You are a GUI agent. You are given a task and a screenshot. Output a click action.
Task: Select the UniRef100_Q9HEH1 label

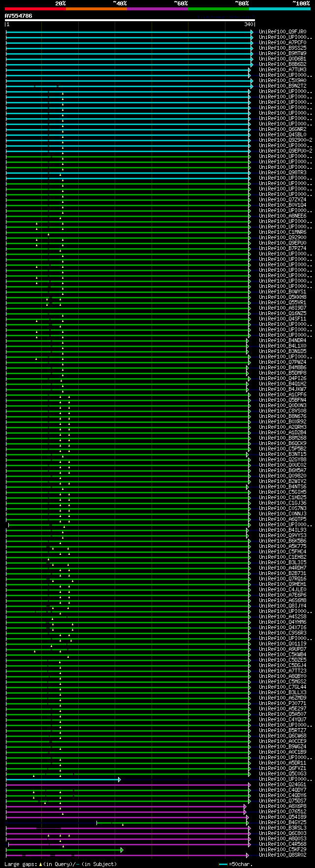click(x=283, y=584)
